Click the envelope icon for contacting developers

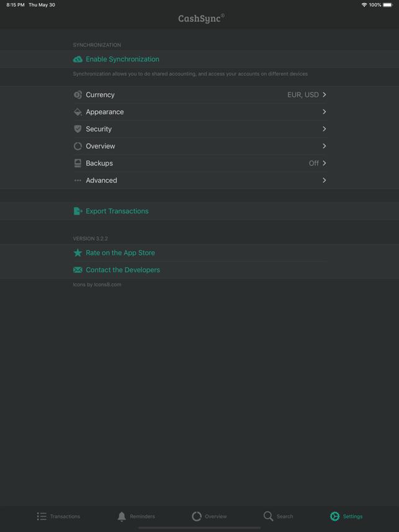(78, 270)
